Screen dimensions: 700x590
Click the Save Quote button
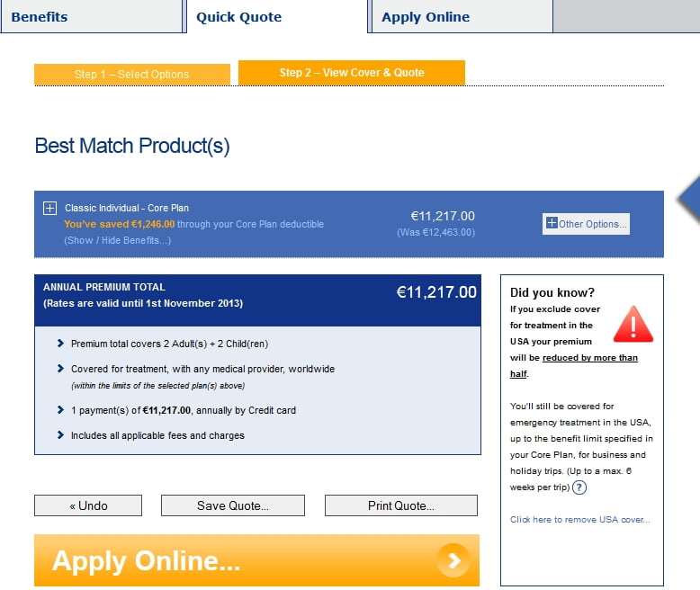[232, 505]
